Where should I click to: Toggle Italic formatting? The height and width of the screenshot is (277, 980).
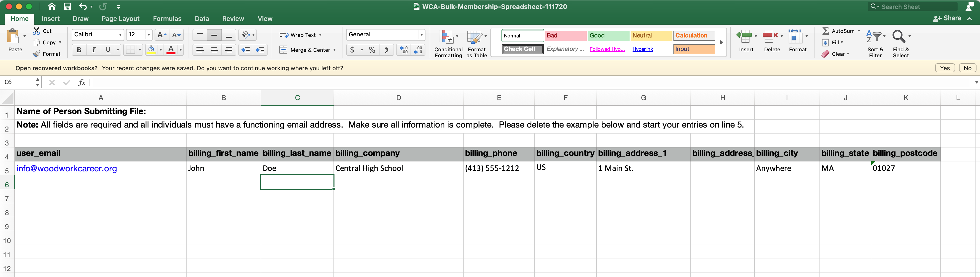coord(93,50)
